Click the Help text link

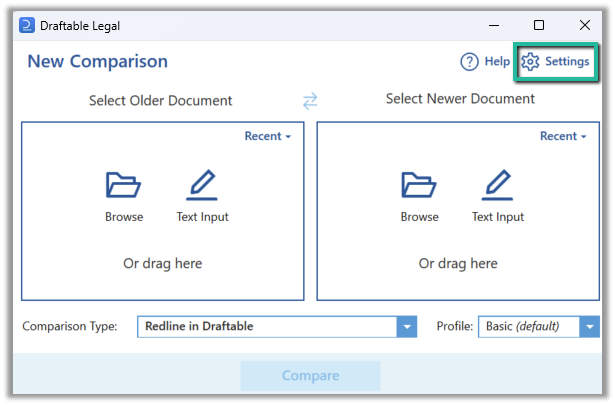497,61
